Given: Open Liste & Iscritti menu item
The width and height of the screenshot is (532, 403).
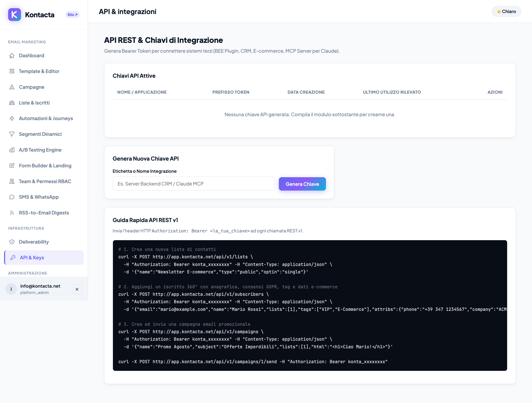Looking at the screenshot, I should click(x=44, y=103).
